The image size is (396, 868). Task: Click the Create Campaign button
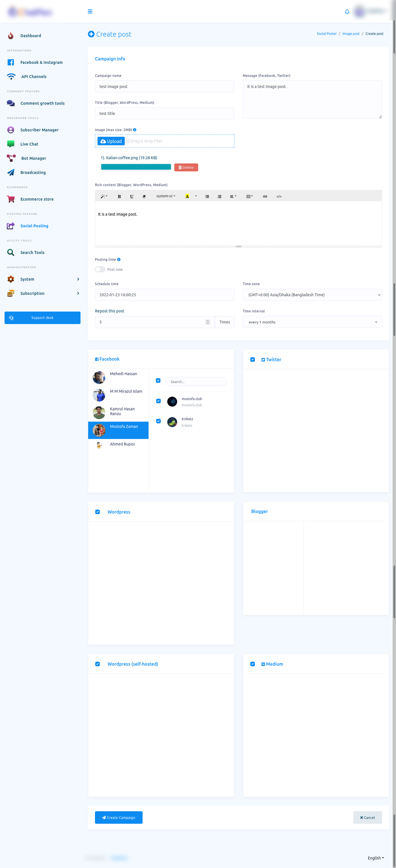coord(118,817)
